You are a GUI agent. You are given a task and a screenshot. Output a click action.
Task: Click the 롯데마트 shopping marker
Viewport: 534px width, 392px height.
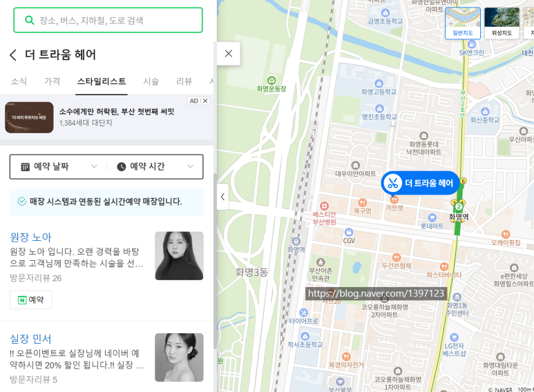432,217
